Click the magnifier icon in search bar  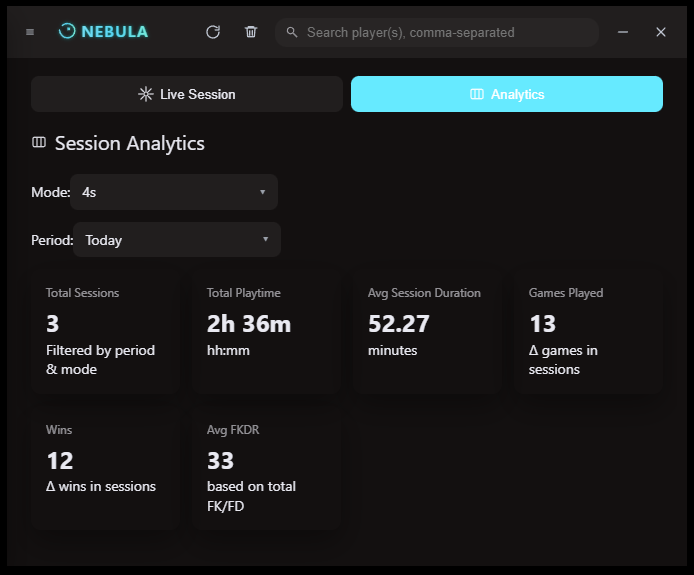tap(292, 32)
